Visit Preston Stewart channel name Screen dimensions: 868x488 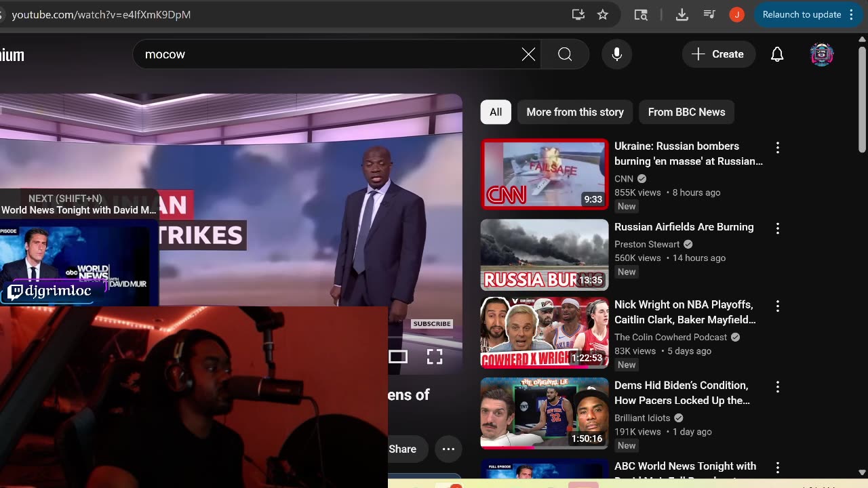pyautogui.click(x=647, y=244)
